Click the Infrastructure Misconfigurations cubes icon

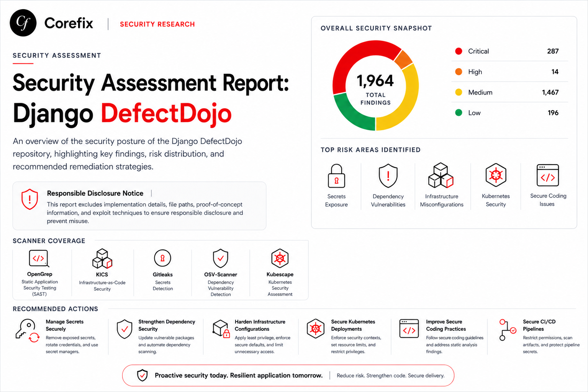point(441,175)
